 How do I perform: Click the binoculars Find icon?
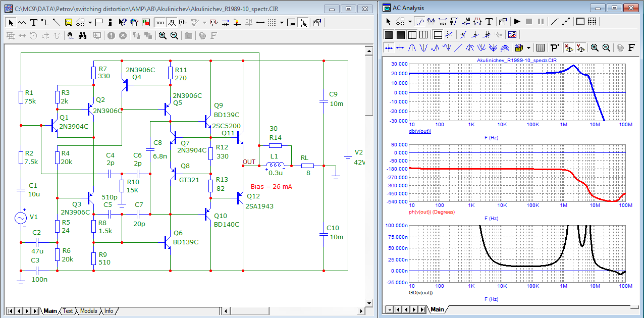coord(83,35)
